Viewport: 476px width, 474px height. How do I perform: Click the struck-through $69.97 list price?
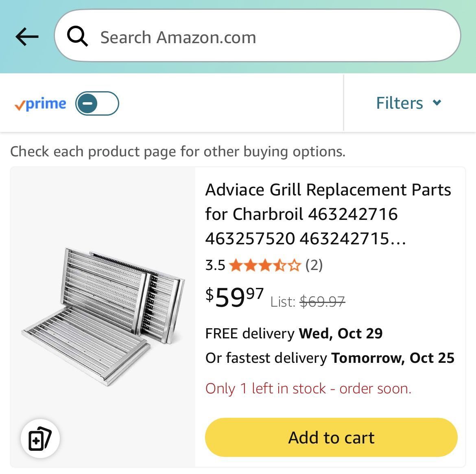coord(322,302)
